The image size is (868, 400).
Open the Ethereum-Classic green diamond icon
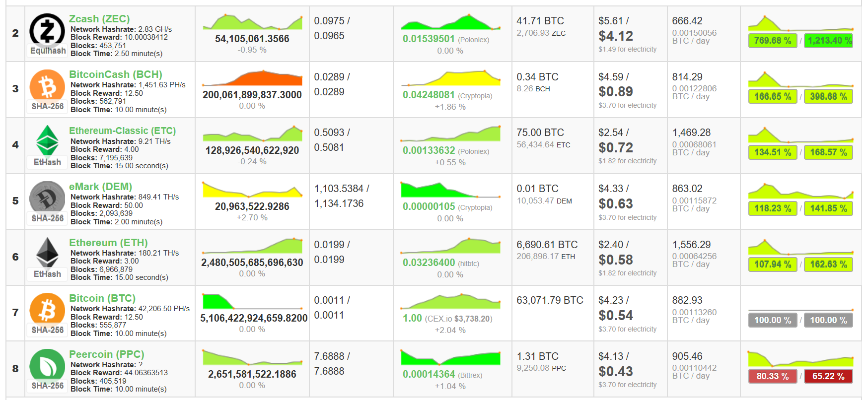47,140
